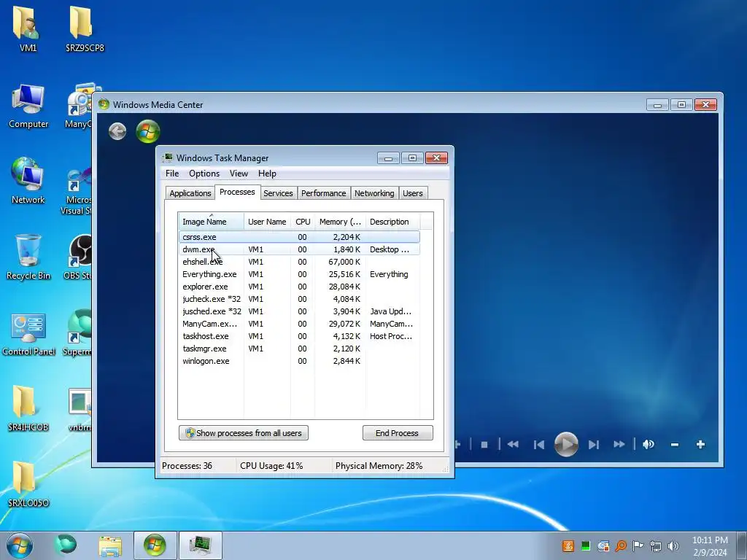Open the VM1 user folder on desktop
This screenshot has height=560, width=747.
click(x=28, y=28)
